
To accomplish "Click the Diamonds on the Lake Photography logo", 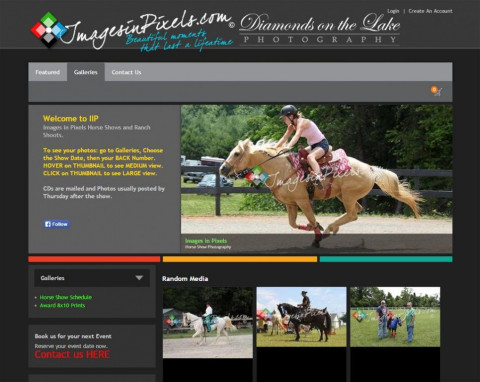I will pos(319,29).
